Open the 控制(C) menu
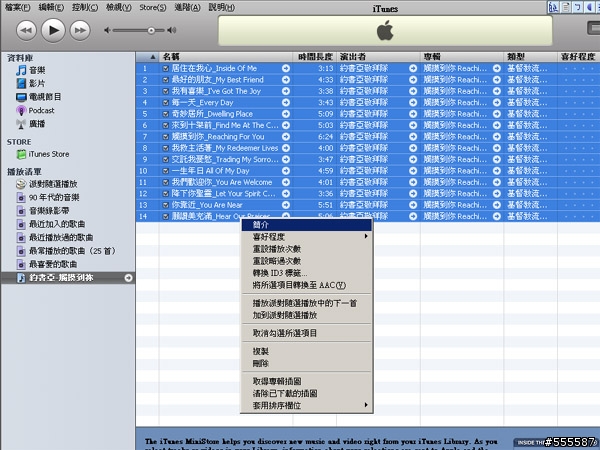 [85, 7]
